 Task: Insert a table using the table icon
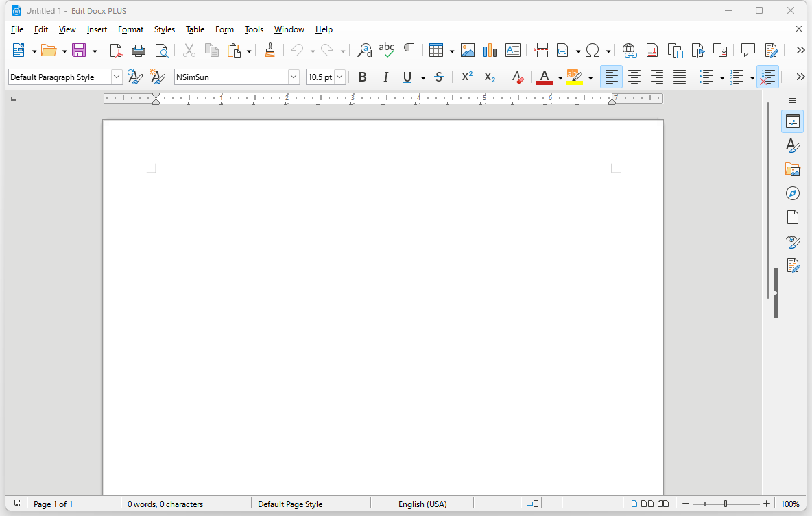[437, 50]
